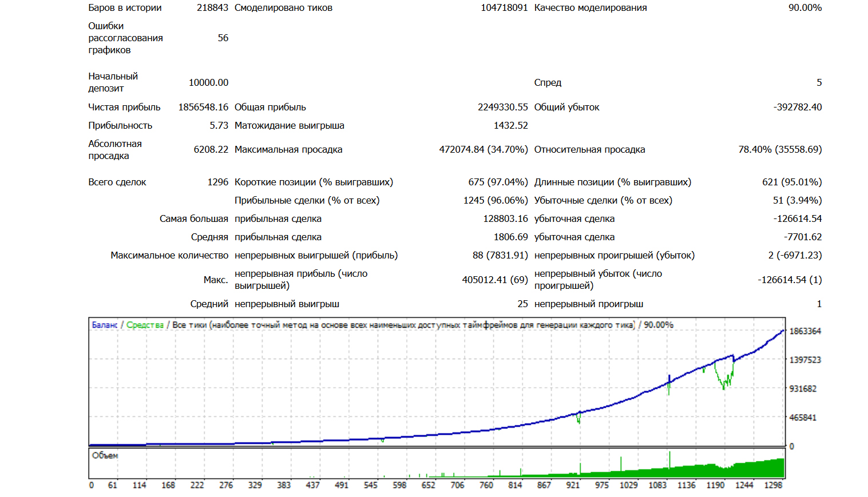Select the initial deposit value 10000.00

coord(209,82)
